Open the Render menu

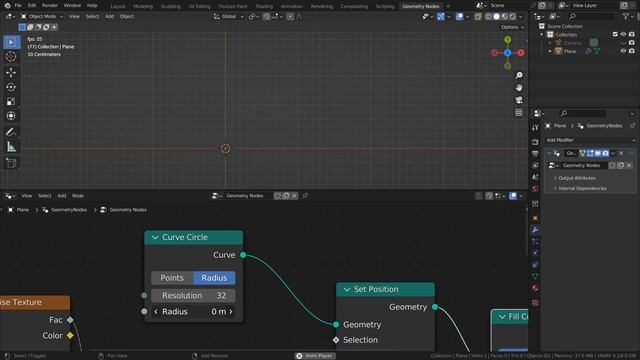coord(50,6)
